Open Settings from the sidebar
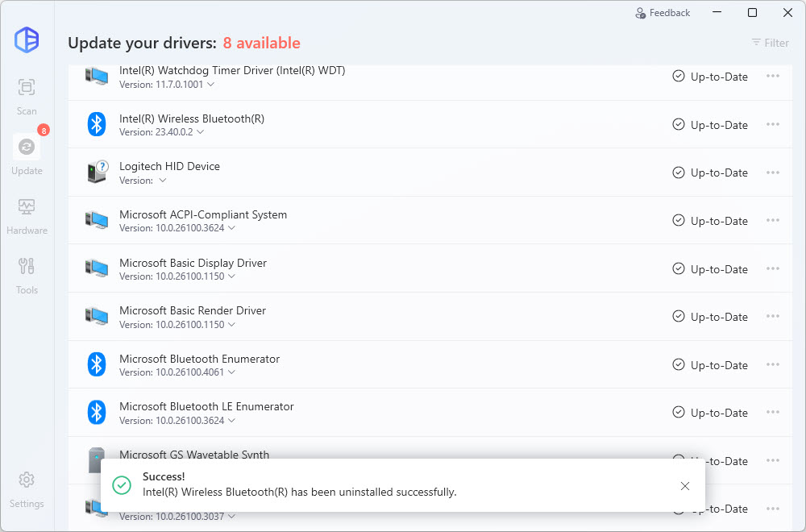This screenshot has height=532, width=806. click(x=27, y=488)
